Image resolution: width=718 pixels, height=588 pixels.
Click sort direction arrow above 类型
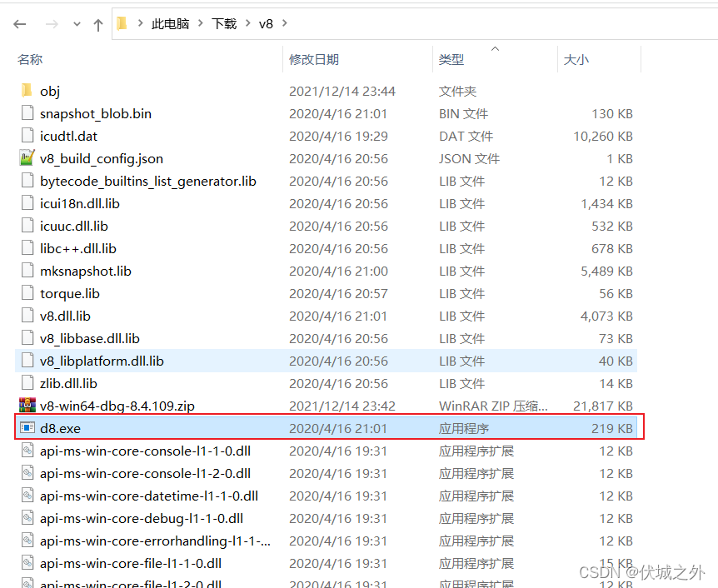pos(495,48)
